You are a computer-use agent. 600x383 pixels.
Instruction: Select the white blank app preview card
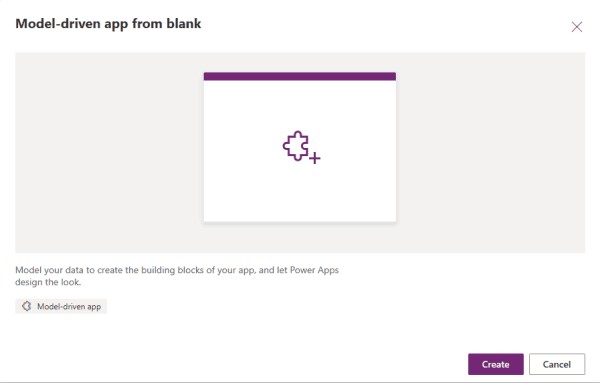click(x=300, y=147)
